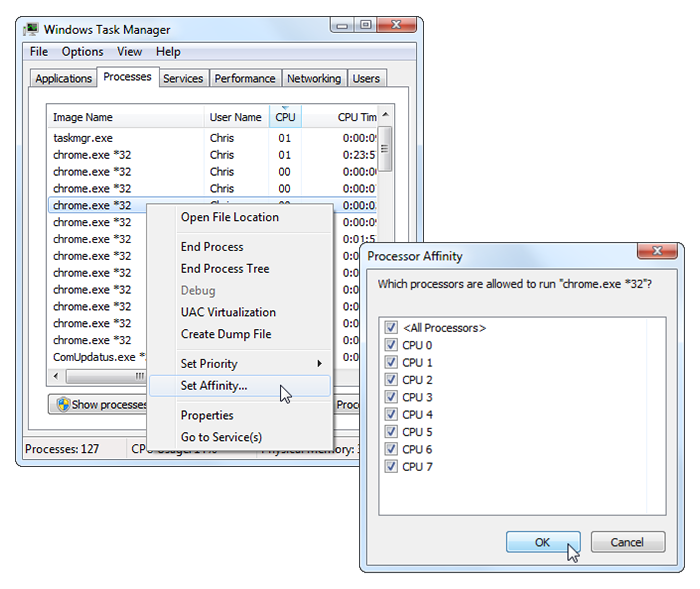Uncheck the CPU 6 checkbox
Screen dimensions: 700x589
tap(391, 449)
